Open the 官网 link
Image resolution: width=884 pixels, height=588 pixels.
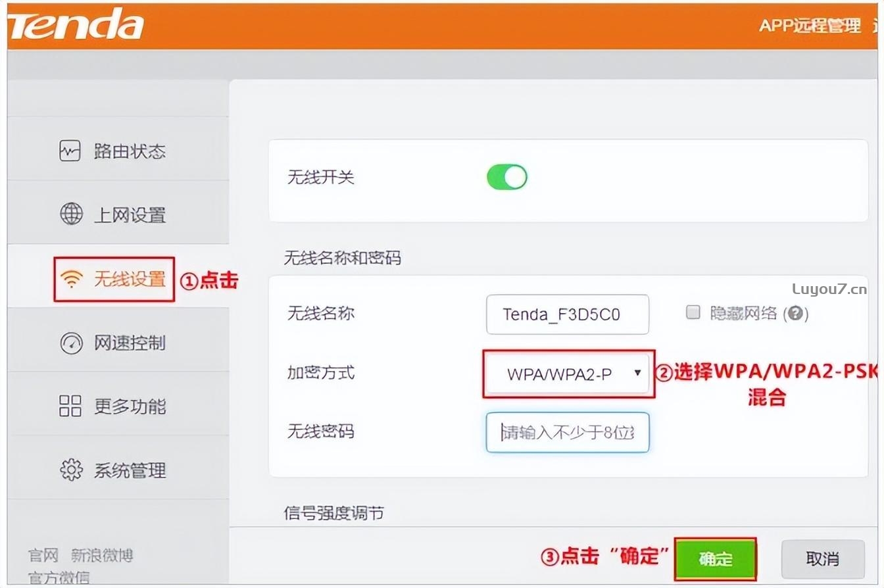coord(43,556)
